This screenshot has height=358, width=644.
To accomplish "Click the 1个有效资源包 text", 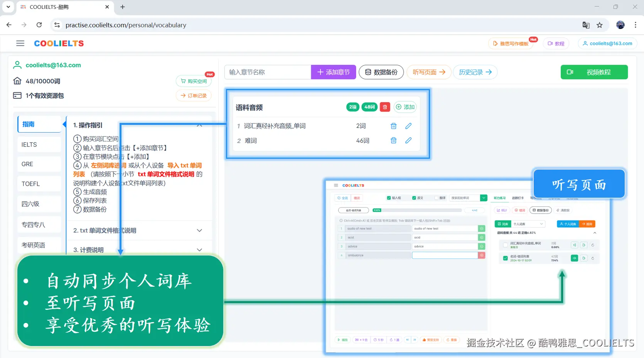I will pos(45,96).
